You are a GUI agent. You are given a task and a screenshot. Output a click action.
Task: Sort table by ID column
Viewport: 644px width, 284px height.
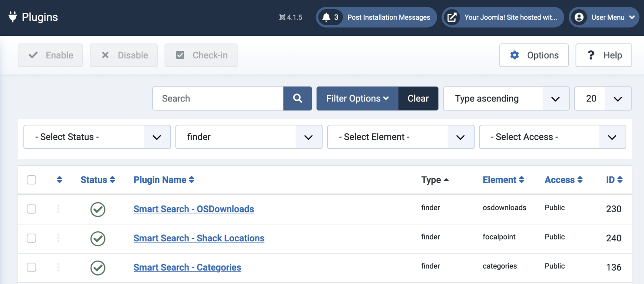pos(614,180)
